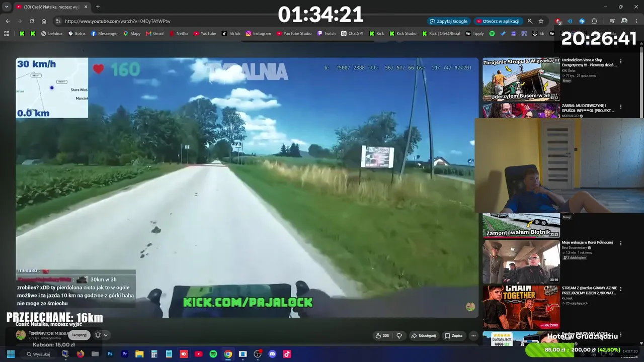This screenshot has height=362, width=644.
Task: Open the Messenger bookmark
Action: (104, 34)
